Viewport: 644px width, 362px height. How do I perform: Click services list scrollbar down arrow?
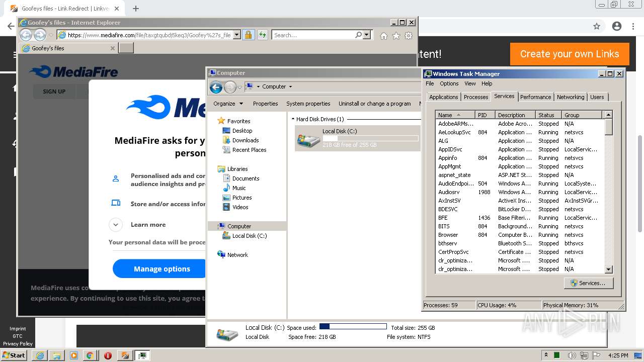coord(608,269)
